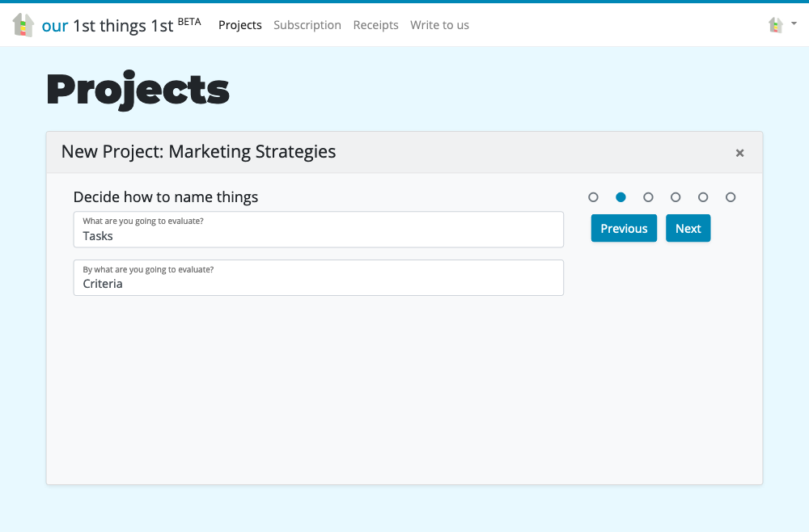The width and height of the screenshot is (809, 532).
Task: Open the user avatar account menu
Action: click(x=782, y=24)
